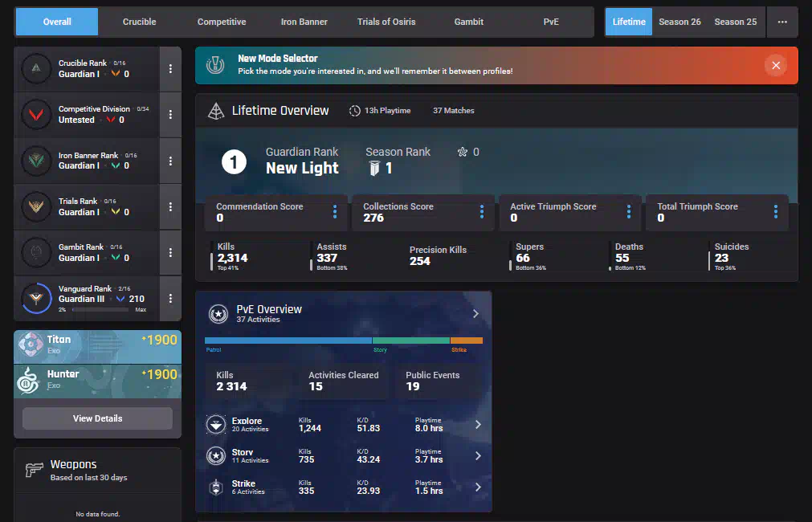Viewport: 812px width, 522px height.
Task: Click the Explore activity icon
Action: point(216,425)
